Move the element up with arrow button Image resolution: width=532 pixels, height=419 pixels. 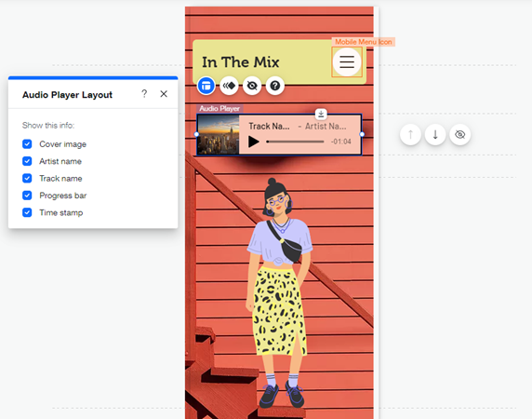[410, 134]
